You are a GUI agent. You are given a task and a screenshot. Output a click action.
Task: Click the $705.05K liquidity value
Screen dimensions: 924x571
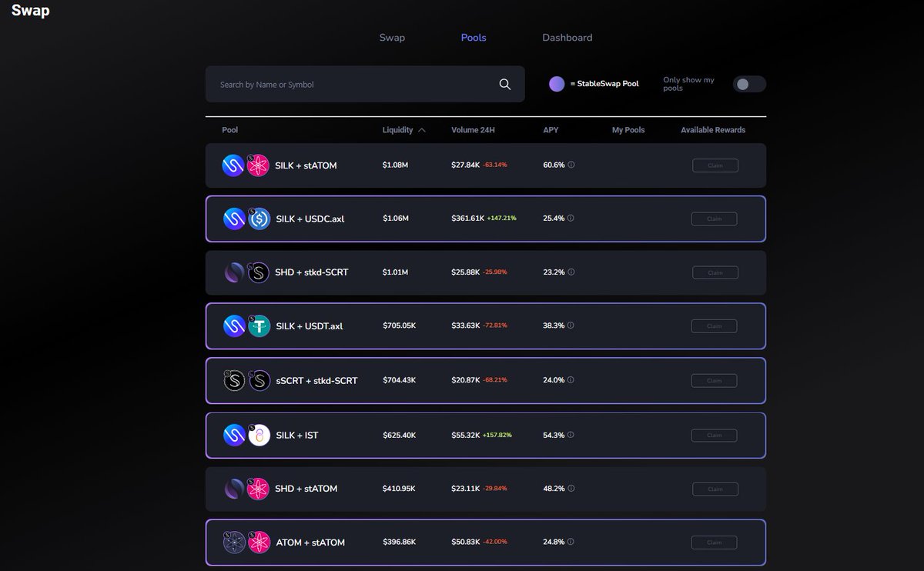pos(400,326)
